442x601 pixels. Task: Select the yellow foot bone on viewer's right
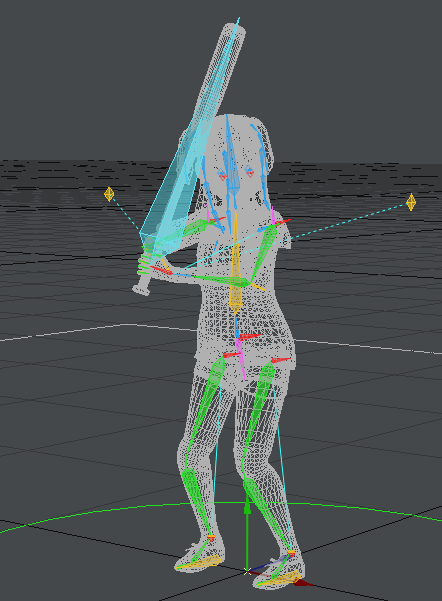(280, 578)
